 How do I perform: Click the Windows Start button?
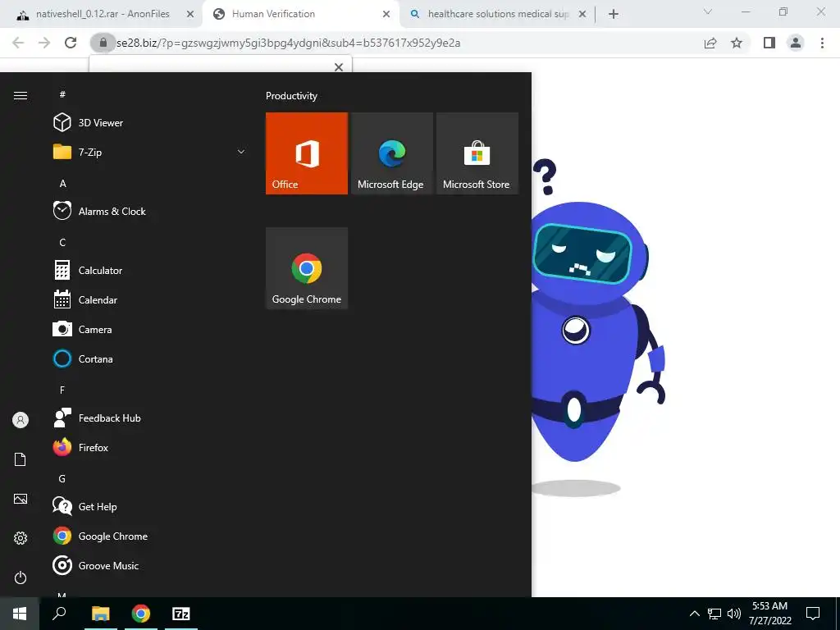tap(20, 614)
